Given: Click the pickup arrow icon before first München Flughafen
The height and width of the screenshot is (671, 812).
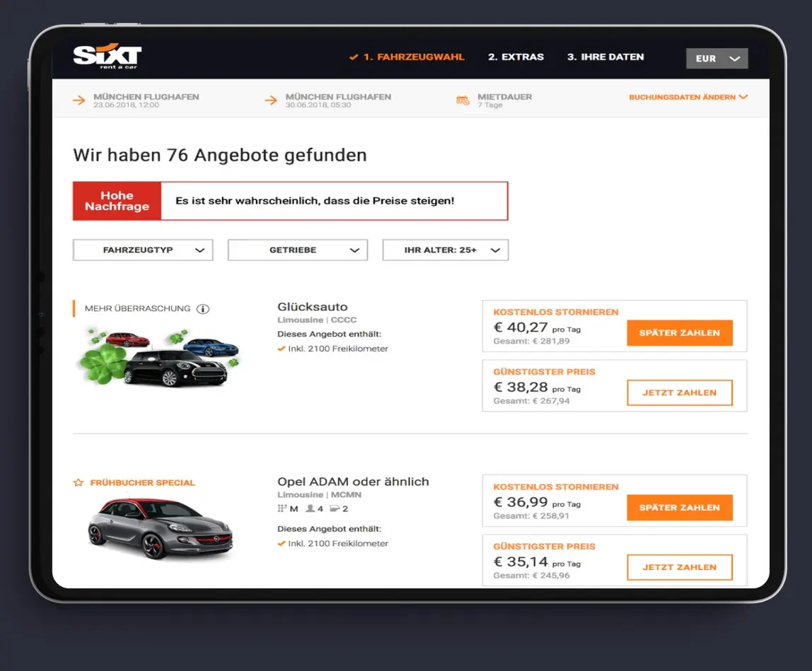Looking at the screenshot, I should [79, 100].
